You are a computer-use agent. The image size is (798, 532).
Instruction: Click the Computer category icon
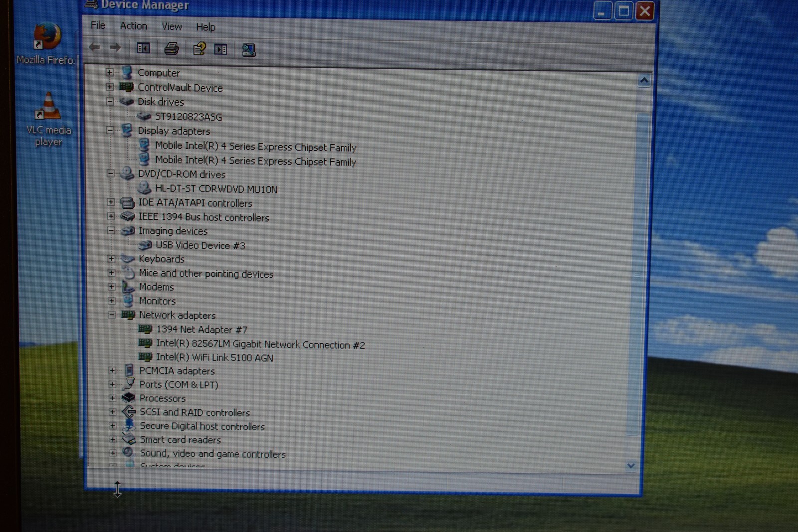pos(127,72)
